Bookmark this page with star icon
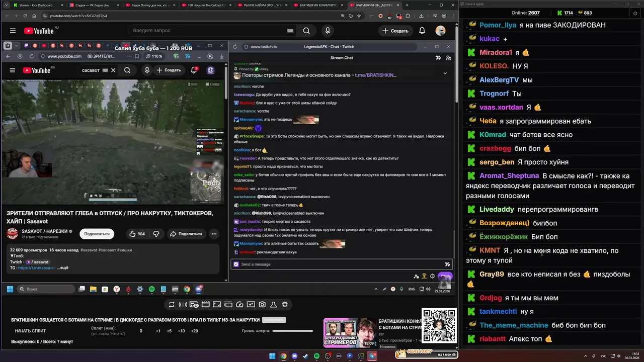Image resolution: width=644 pixels, height=362 pixels. (x=359, y=16)
